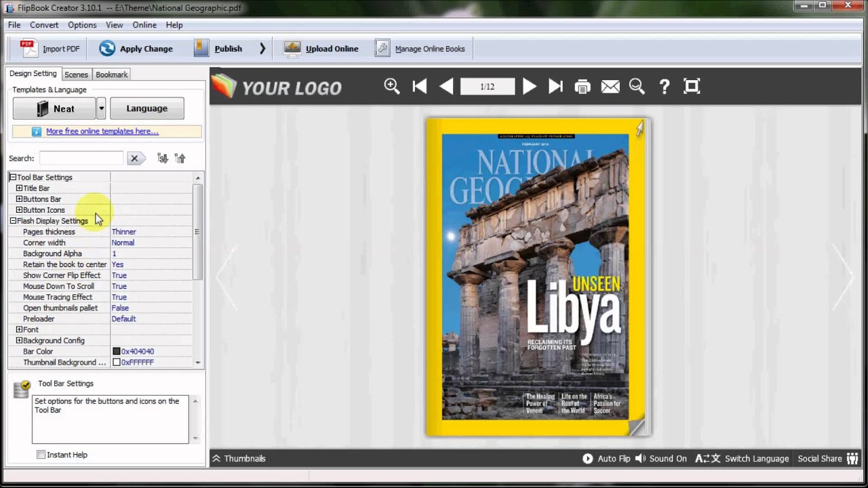
Task: Click the help question mark icon
Action: 665,86
